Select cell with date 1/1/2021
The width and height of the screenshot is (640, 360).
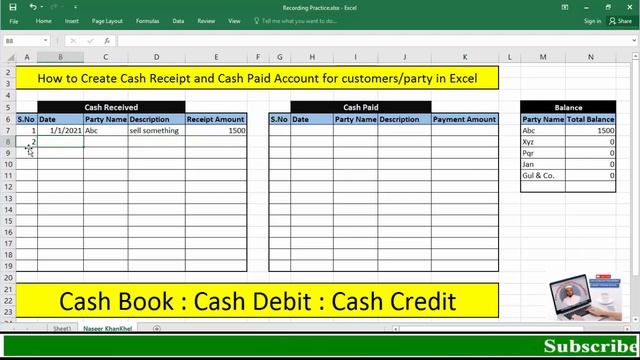pyautogui.click(x=60, y=131)
